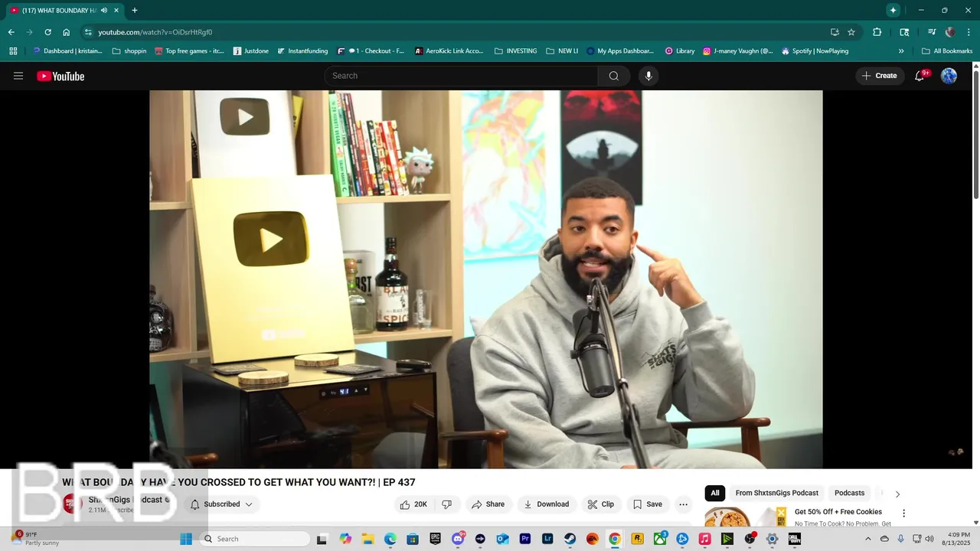The width and height of the screenshot is (980, 551).
Task: Open the Justdone bookmark
Action: [251, 51]
